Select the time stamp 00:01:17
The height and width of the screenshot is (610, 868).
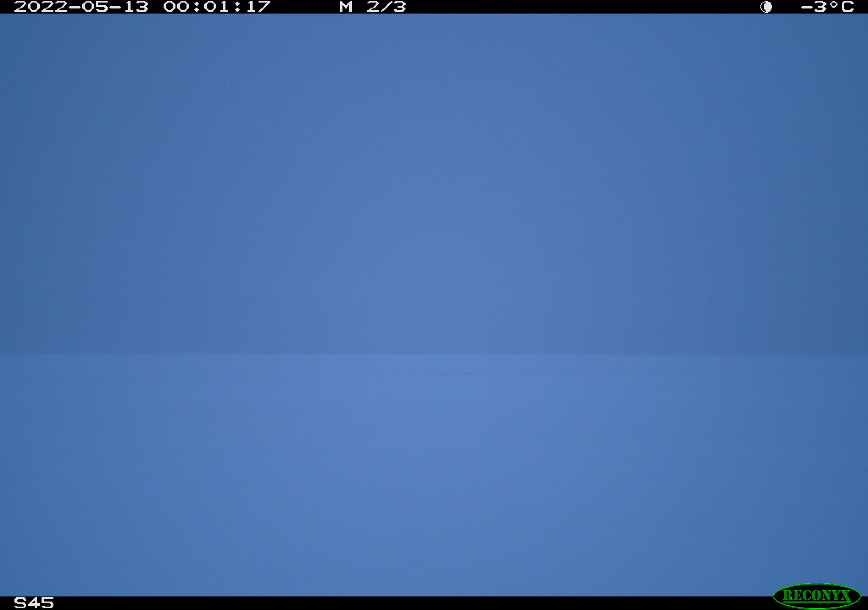[217, 7]
